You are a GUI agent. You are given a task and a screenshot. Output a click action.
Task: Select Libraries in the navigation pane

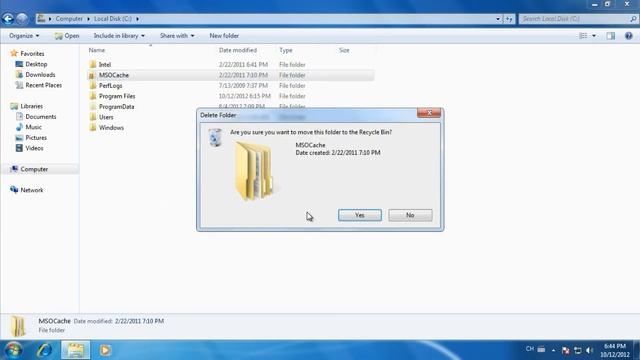coord(31,106)
